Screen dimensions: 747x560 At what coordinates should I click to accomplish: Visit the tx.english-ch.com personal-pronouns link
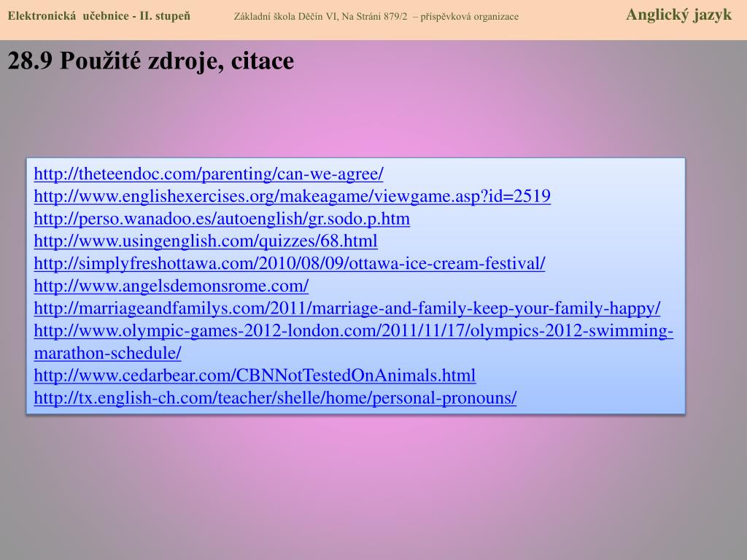point(275,397)
